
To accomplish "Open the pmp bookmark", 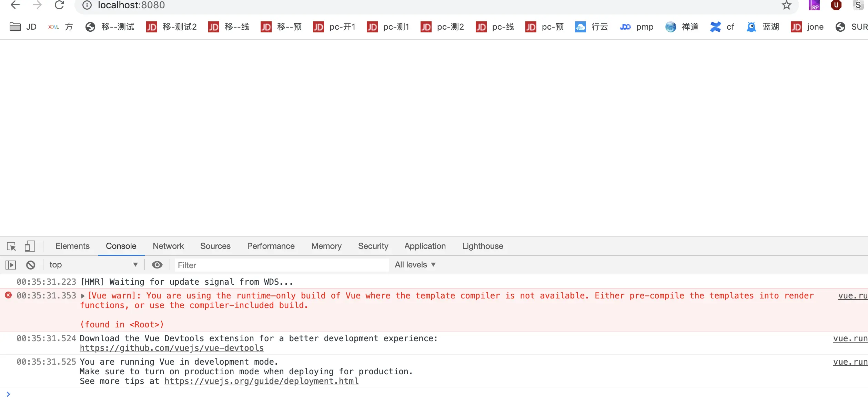I will click(637, 27).
